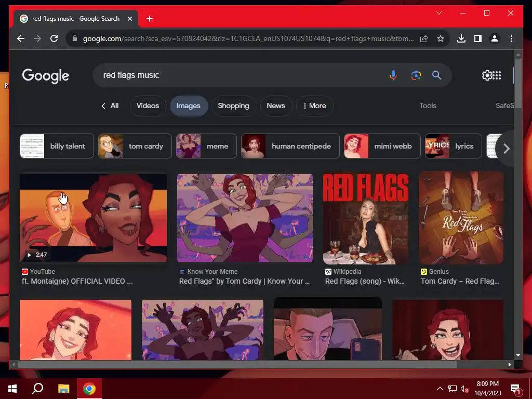Toggle the Chrome side panel
This screenshot has width=532, height=399.
tap(478, 38)
